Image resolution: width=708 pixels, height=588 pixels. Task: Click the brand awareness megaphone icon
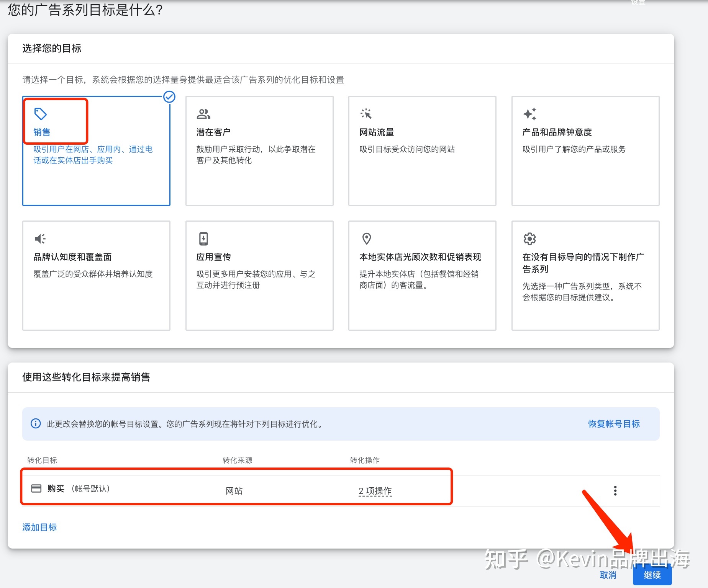pos(40,238)
